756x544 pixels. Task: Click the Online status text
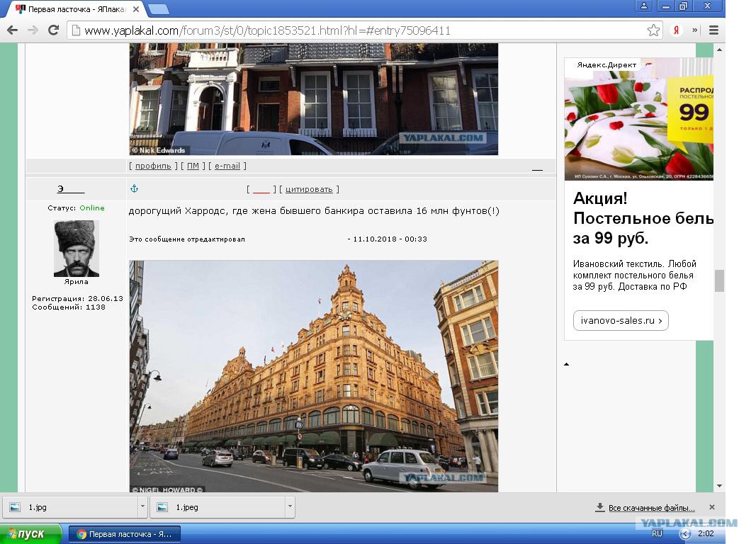tap(92, 208)
